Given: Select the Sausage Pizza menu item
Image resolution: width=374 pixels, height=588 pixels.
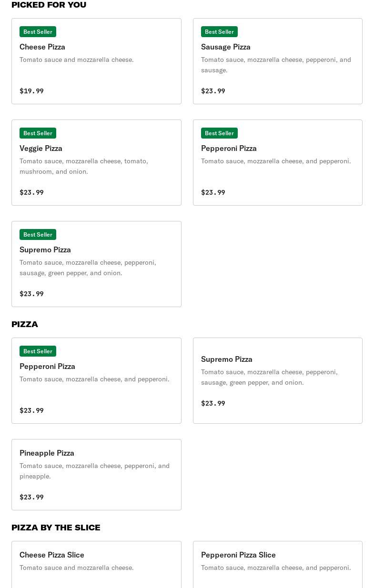Looking at the screenshot, I should [277, 61].
